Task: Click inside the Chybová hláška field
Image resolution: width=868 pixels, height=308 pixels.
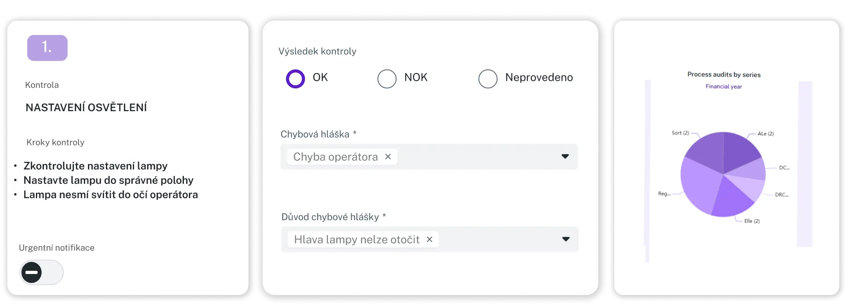Action: pos(475,157)
